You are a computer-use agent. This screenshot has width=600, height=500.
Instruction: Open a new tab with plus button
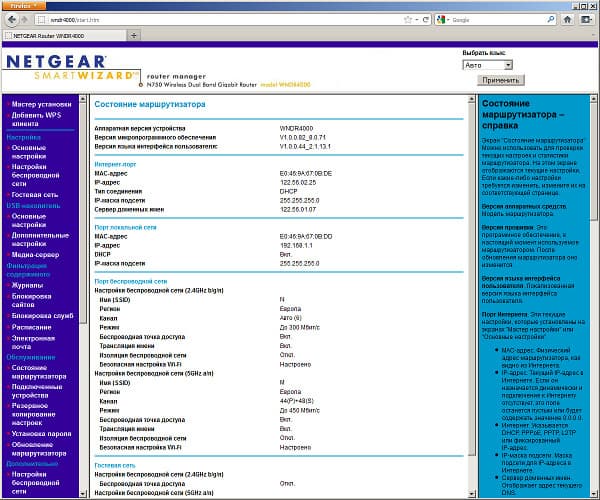pyautogui.click(x=134, y=36)
